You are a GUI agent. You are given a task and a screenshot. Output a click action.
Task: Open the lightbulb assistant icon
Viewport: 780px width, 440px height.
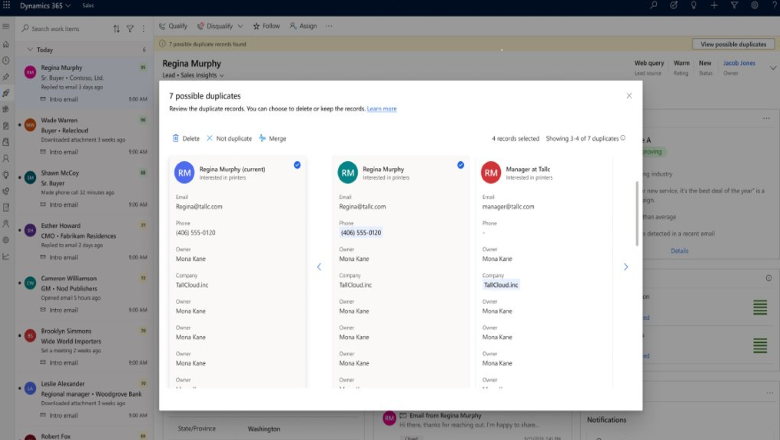[693, 5]
